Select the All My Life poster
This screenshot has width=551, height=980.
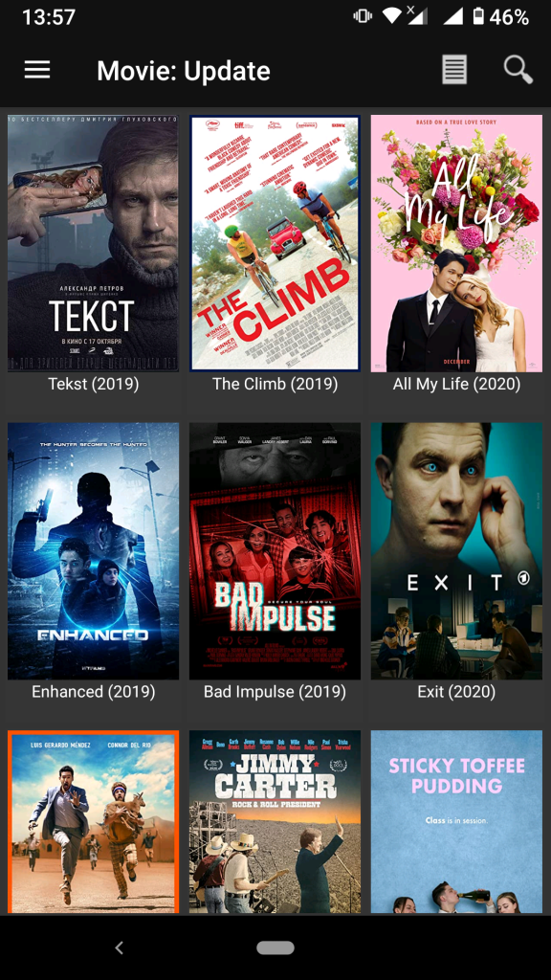456,243
